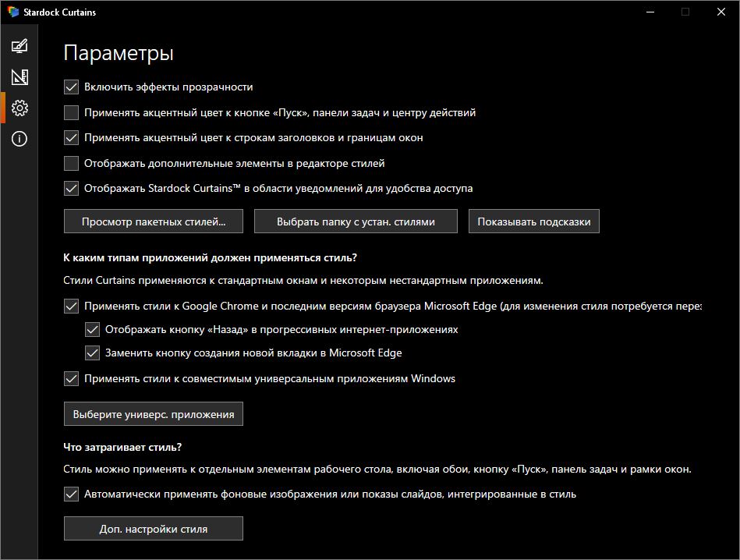Toggle accent color for title bars checkbox

click(x=72, y=138)
